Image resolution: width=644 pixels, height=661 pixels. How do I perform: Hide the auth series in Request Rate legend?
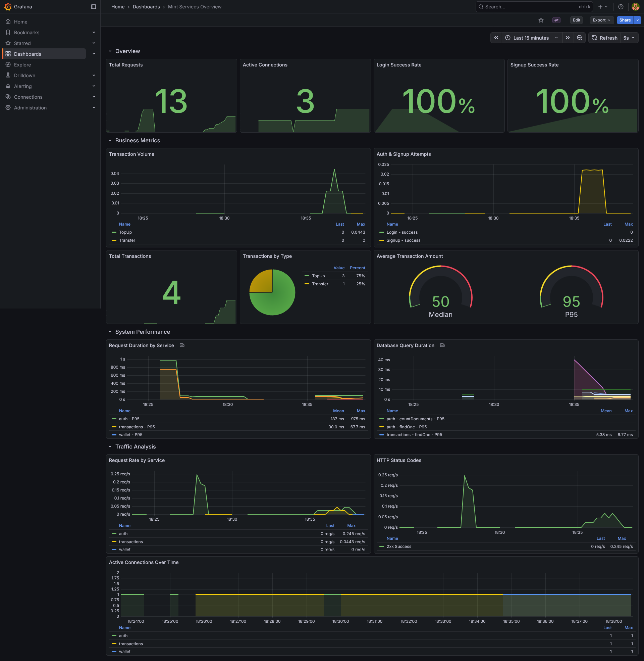pos(123,533)
